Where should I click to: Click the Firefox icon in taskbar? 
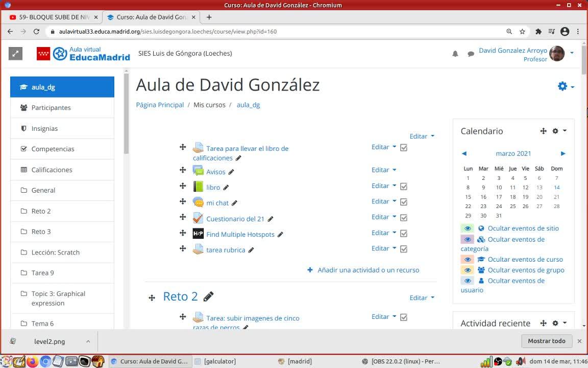32,362
